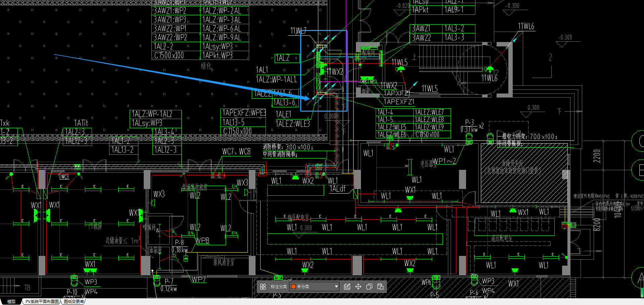The image size is (644, 305).
Task: Click the WC3 boxed label
Action: pyautogui.click(x=65, y=177)
